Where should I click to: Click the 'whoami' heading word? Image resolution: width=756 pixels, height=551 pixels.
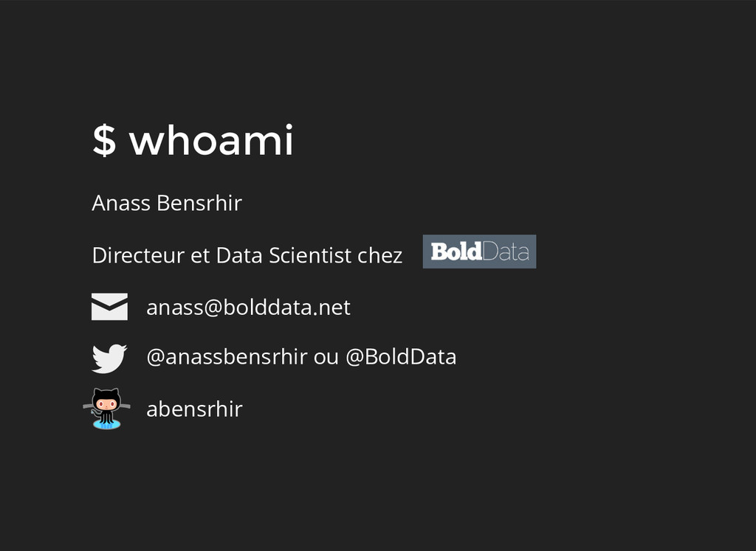click(x=211, y=140)
